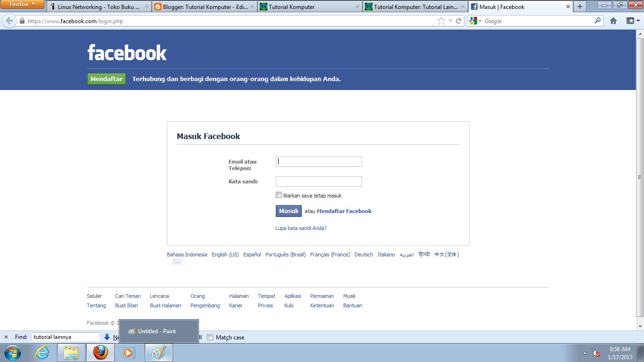Select Italiano language link
Image resolution: width=644 pixels, height=362 pixels.
point(386,255)
